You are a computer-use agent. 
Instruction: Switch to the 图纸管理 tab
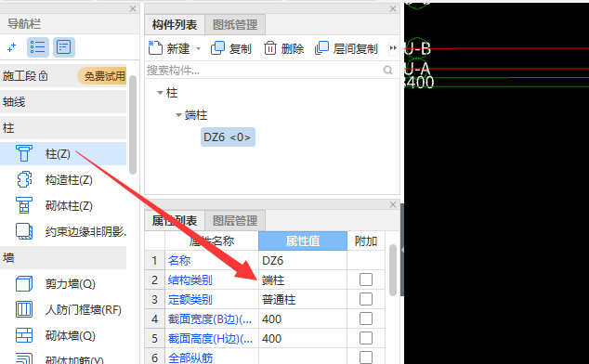(x=235, y=25)
